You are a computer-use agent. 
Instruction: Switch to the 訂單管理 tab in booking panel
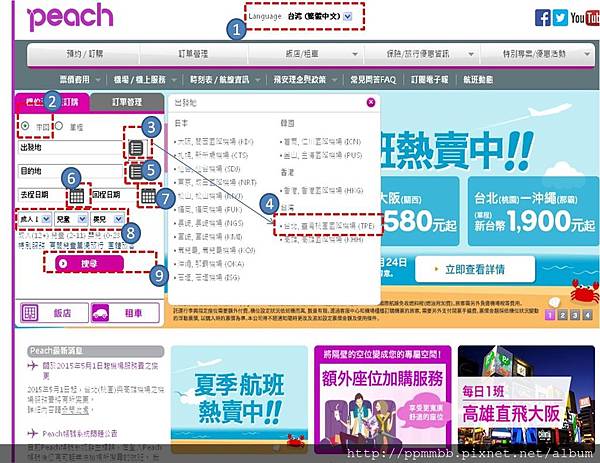127,102
